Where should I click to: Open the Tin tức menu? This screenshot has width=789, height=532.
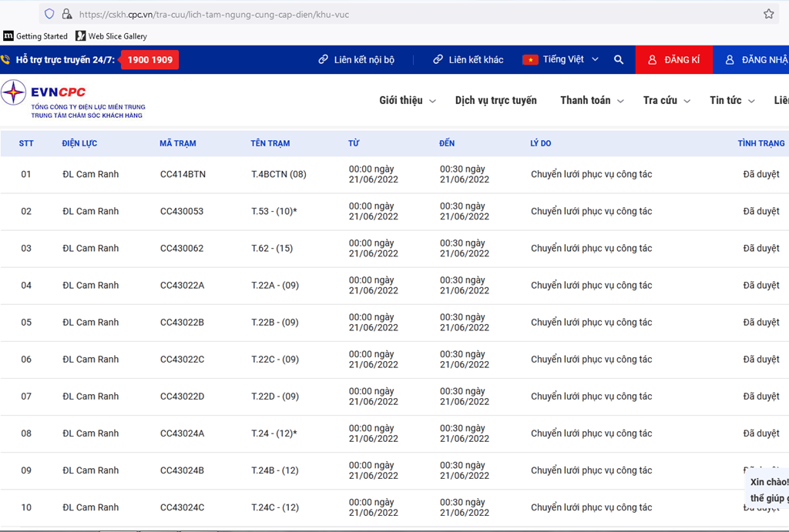coord(731,100)
